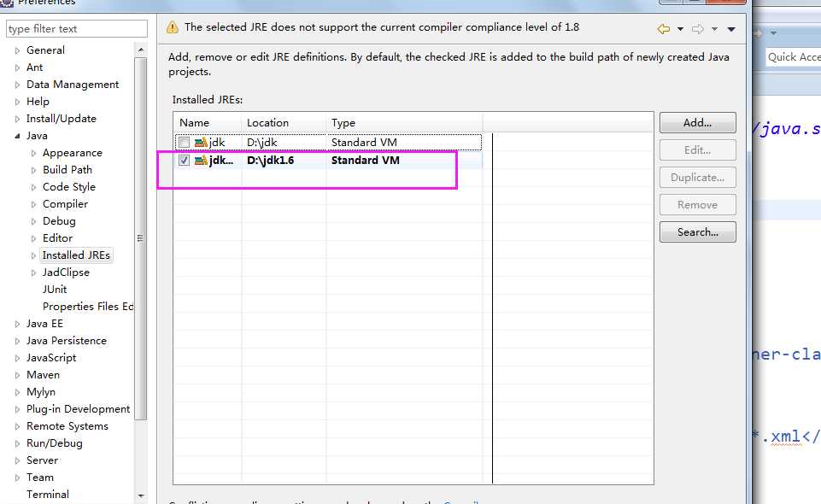
Task: Open the preferences view menu triangle
Action: (x=731, y=29)
